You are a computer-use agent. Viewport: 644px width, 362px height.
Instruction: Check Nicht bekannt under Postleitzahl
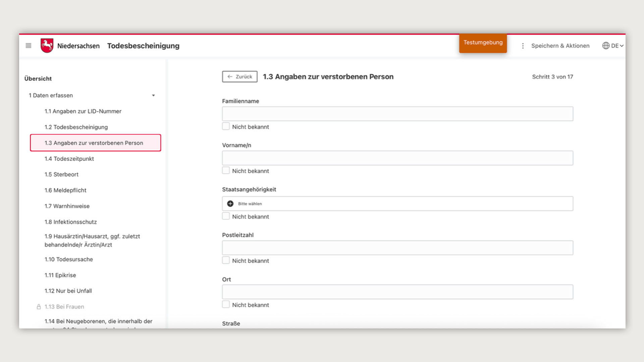226,260
